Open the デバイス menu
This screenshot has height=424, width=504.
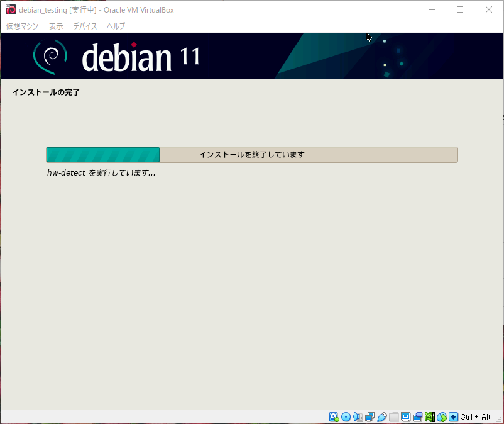coord(85,26)
